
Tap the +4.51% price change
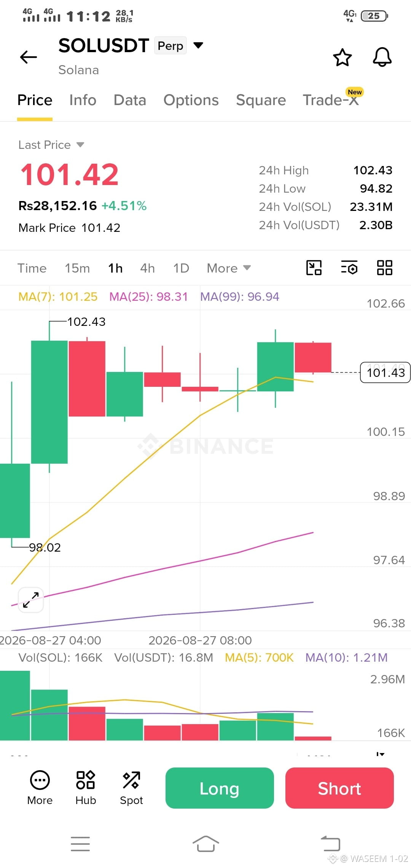[x=124, y=206]
